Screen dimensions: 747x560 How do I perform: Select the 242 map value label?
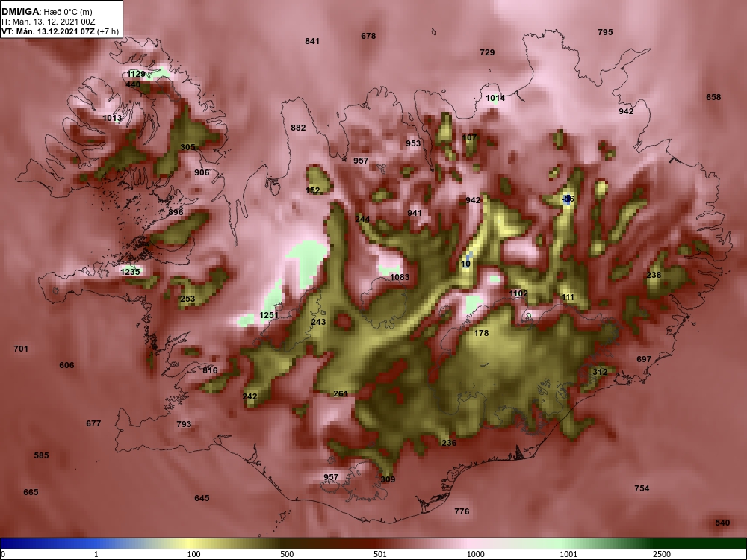(249, 396)
